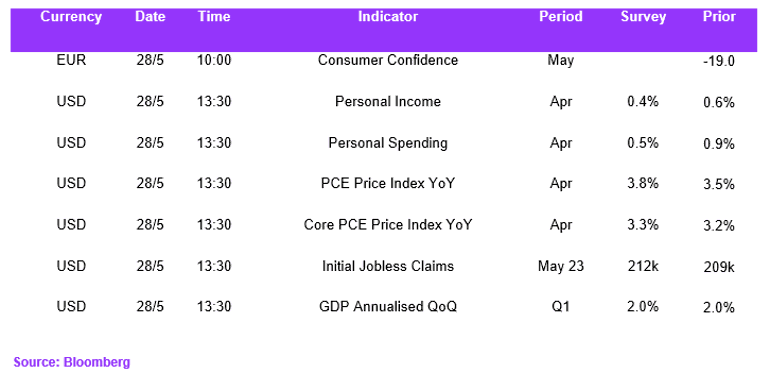Select GDP Annualised QoQ indicator
The image size is (770, 372).
tap(388, 307)
